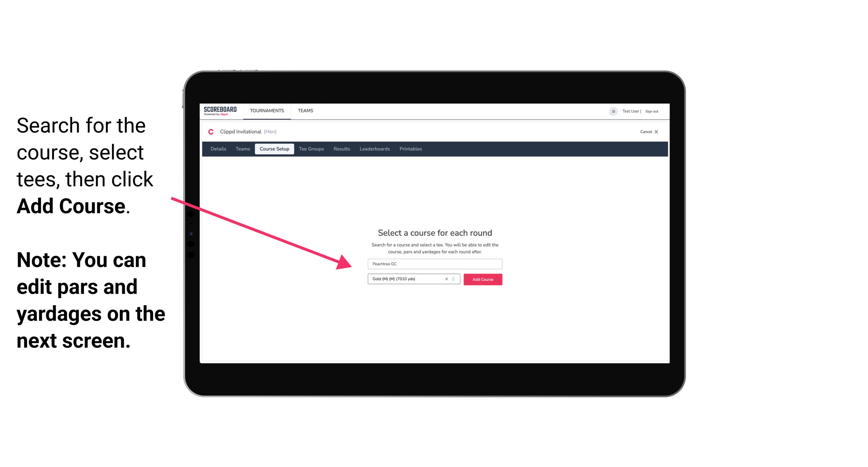This screenshot has height=467, width=868.
Task: Click the TOURNAMENTS navigation icon
Action: [267, 110]
